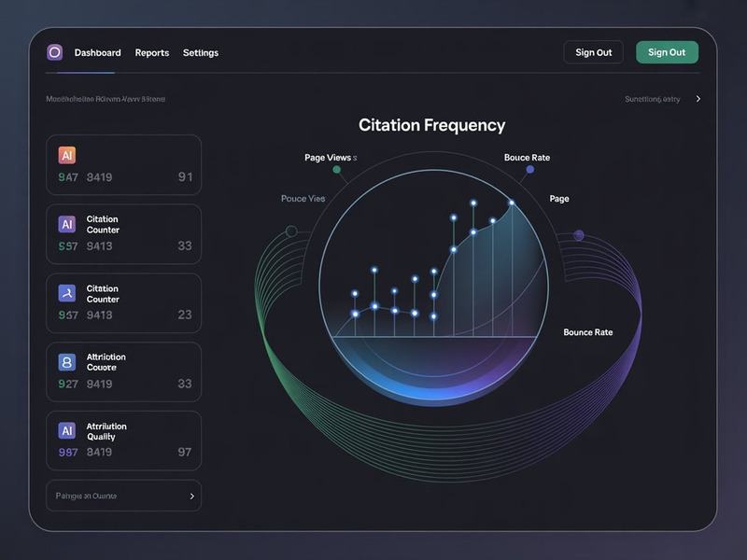Click the value 91 in top card
The width and height of the screenshot is (747, 560).
pyautogui.click(x=185, y=177)
